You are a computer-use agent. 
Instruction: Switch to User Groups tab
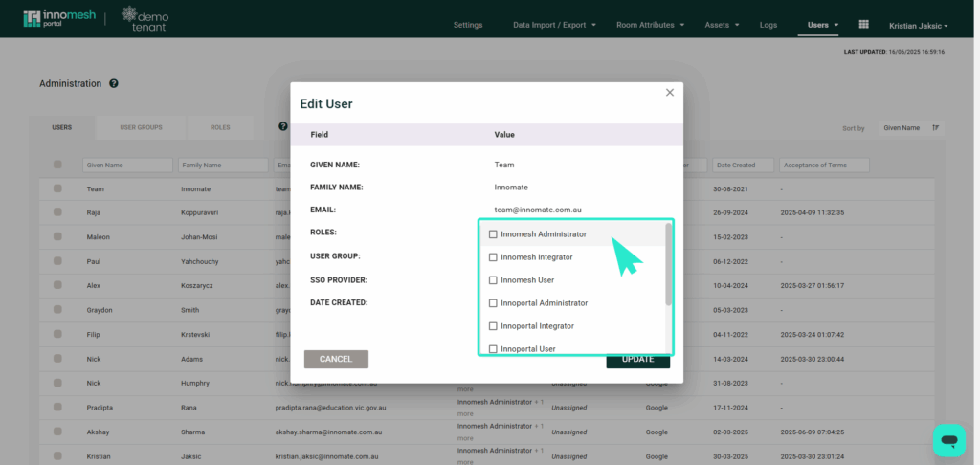141,127
